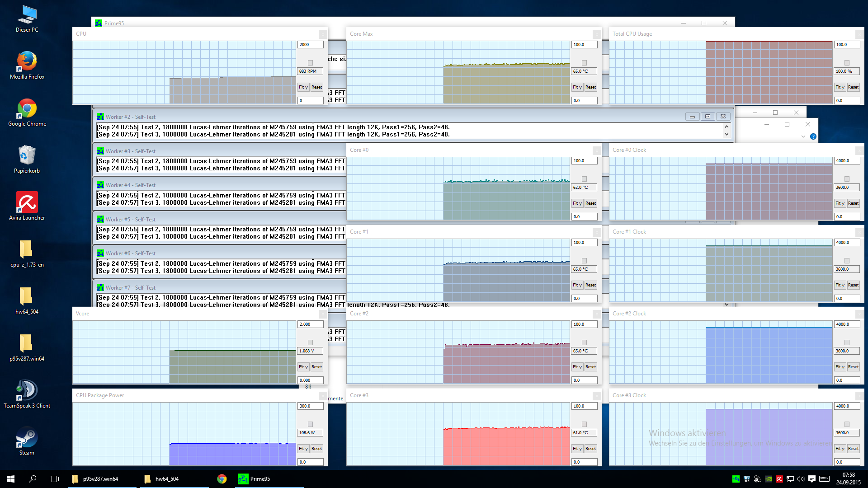Toggle the checkbox in Core Max graph
The image size is (868, 488).
coord(584,63)
